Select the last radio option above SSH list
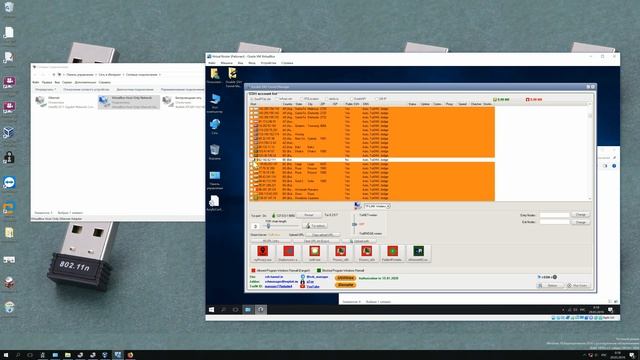This screenshot has height=360, width=640. (x=377, y=99)
